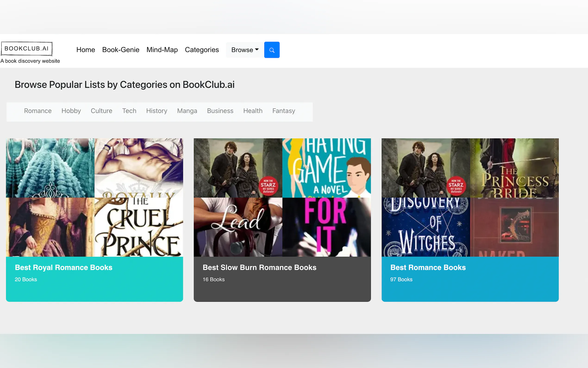This screenshot has height=368, width=588.
Task: Open Best Royal Romance Books list
Action: (63, 267)
